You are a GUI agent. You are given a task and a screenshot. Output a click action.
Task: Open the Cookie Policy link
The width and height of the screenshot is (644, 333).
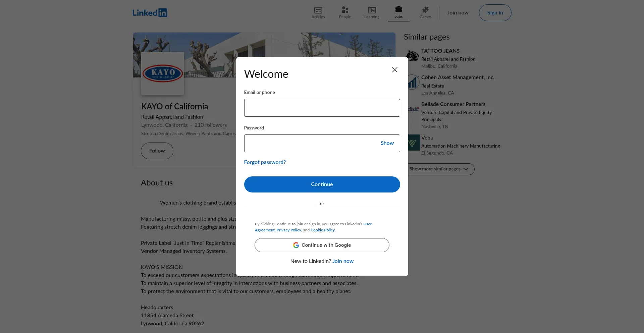point(322,230)
